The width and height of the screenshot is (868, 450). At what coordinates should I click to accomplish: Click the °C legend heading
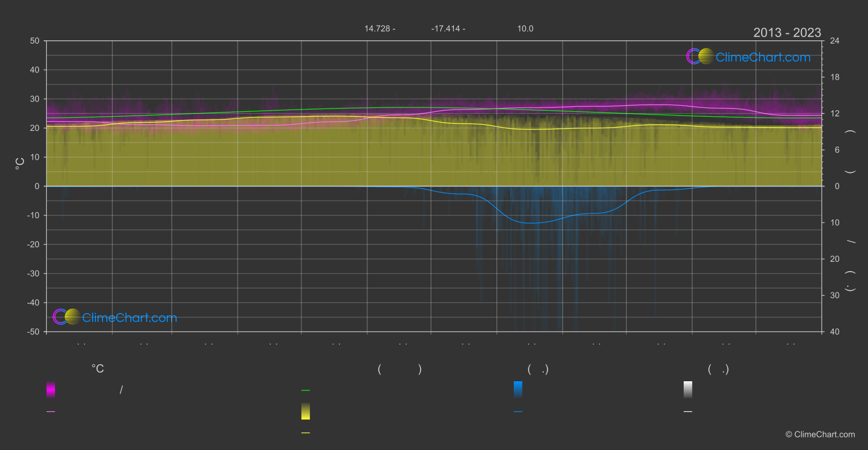pyautogui.click(x=98, y=369)
